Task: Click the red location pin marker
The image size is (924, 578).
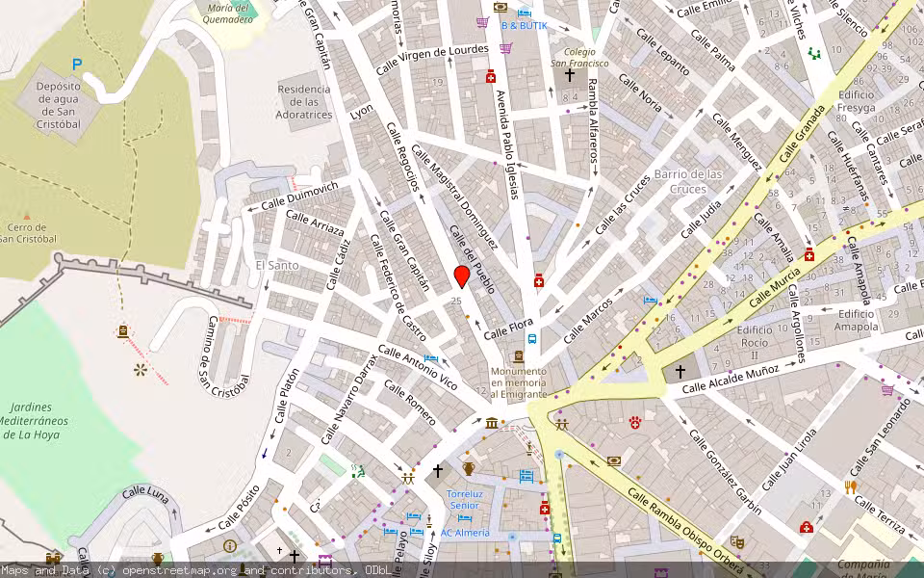Action: (x=462, y=277)
